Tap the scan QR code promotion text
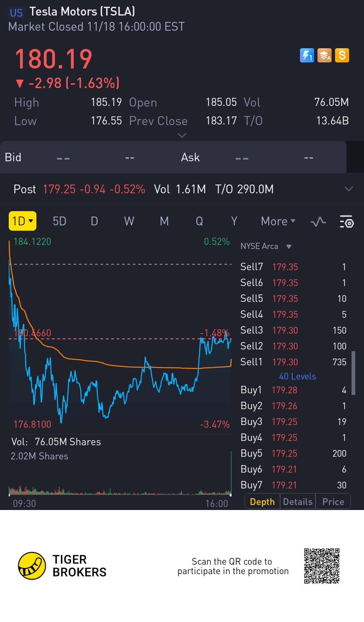 click(233, 566)
